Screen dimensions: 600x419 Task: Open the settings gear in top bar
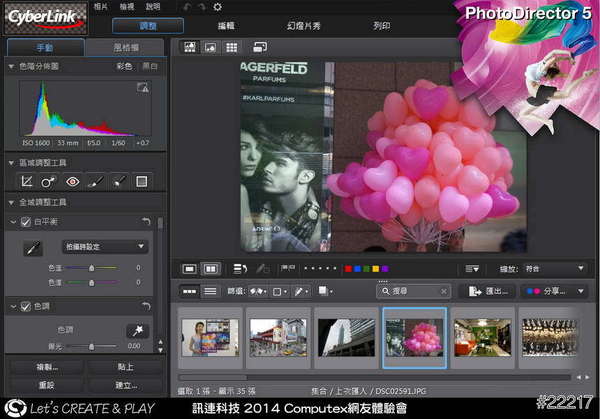[218, 7]
